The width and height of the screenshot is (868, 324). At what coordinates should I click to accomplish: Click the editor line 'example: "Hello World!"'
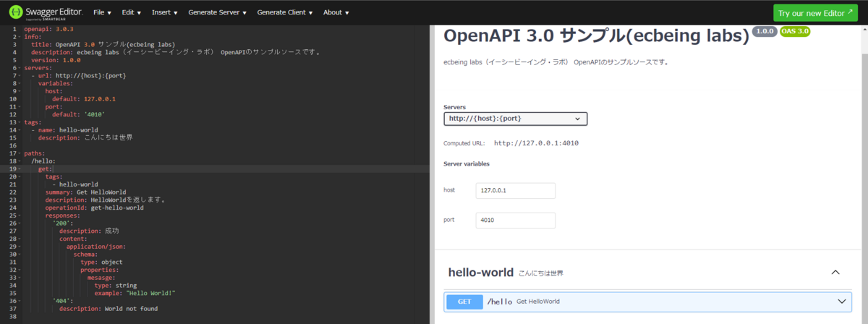(135, 294)
